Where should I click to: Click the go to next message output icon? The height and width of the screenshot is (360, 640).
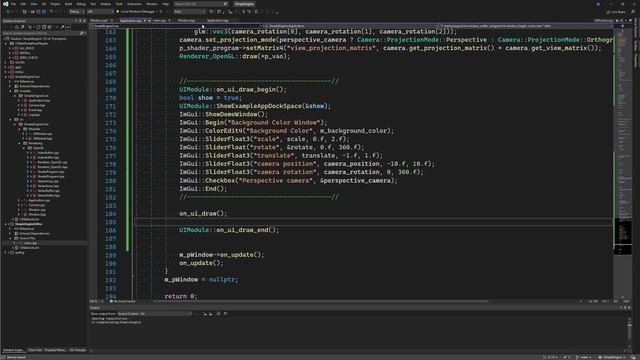click(211, 313)
